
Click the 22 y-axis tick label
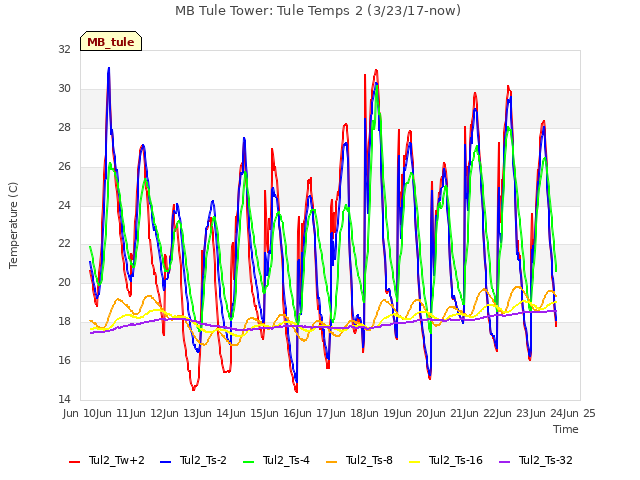64,244
